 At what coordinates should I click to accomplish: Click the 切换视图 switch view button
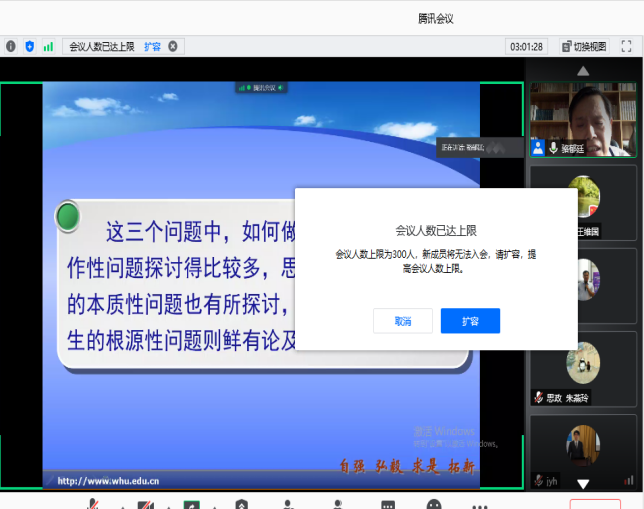click(x=584, y=46)
